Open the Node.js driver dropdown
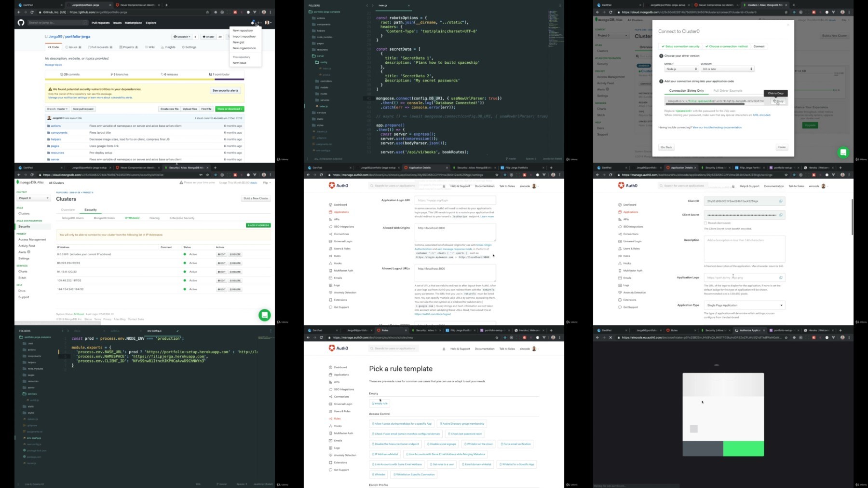Screen dimensions: 868x488 pos(681,69)
